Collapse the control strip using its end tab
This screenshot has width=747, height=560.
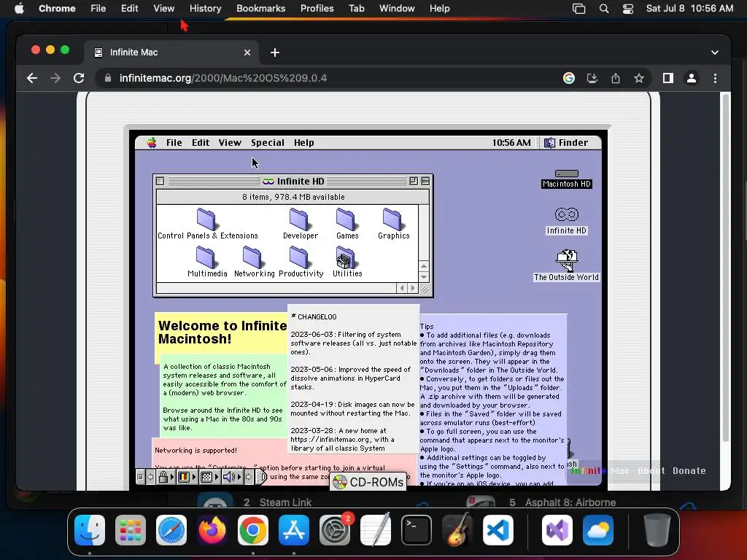point(261,476)
